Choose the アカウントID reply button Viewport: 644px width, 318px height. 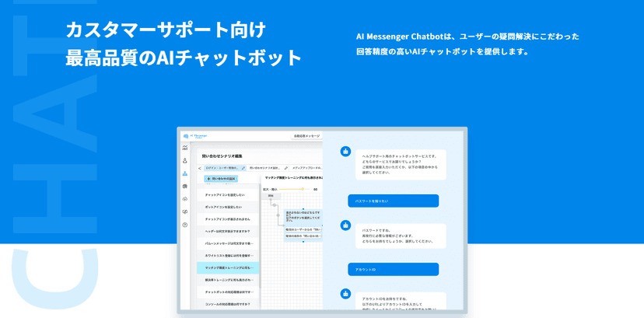click(393, 269)
